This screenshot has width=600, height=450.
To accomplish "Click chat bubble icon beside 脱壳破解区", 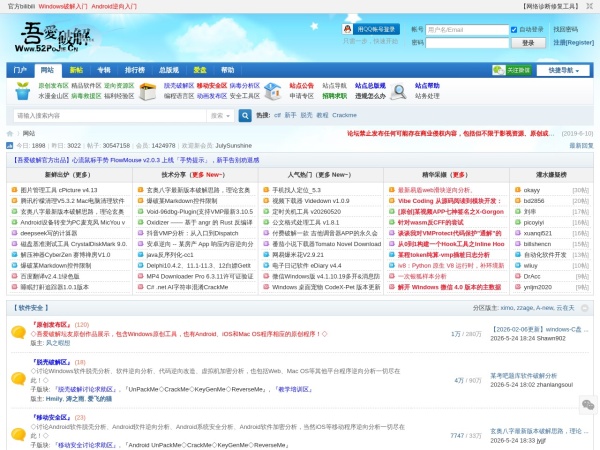I will [x=18, y=378].
